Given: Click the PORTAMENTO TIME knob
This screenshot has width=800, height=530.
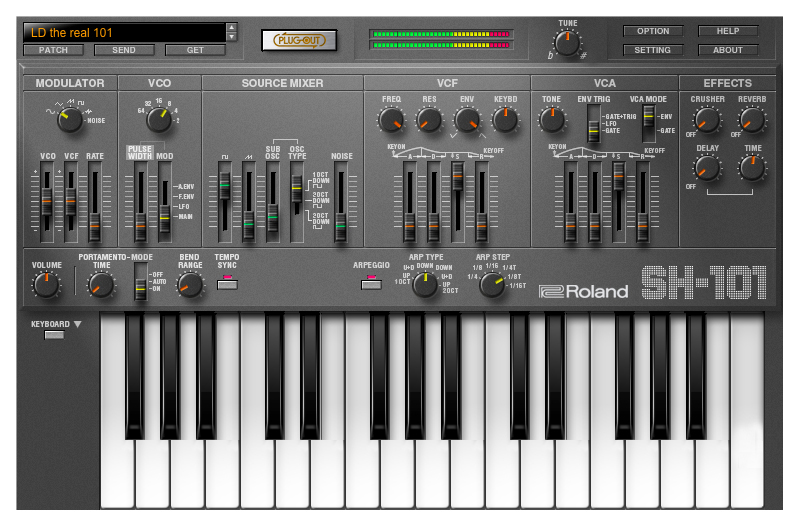Looking at the screenshot, I should click(101, 285).
